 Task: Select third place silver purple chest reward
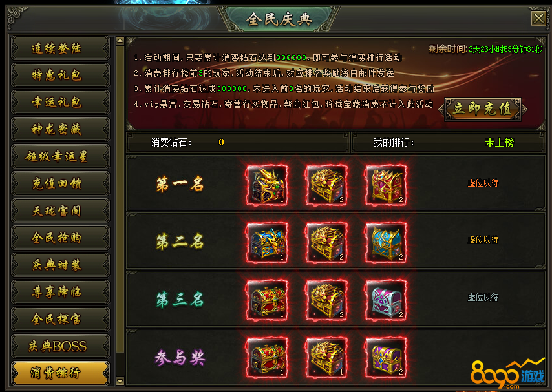(x=386, y=300)
